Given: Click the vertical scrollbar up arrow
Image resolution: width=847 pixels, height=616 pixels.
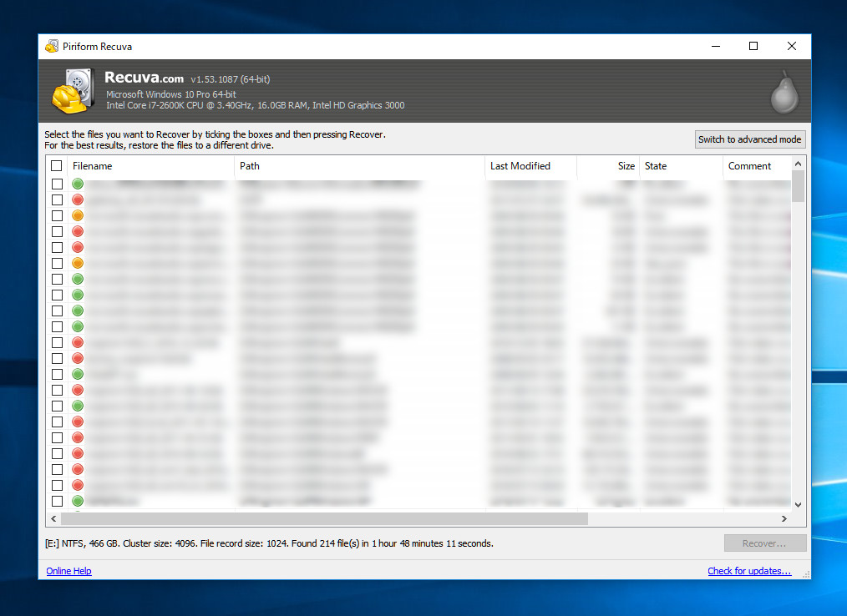Looking at the screenshot, I should (x=798, y=164).
